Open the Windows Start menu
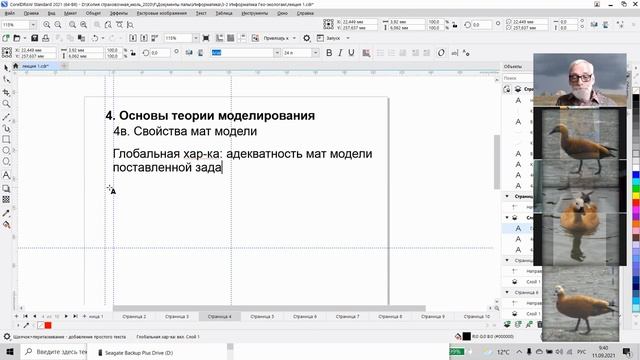 tap(9, 351)
